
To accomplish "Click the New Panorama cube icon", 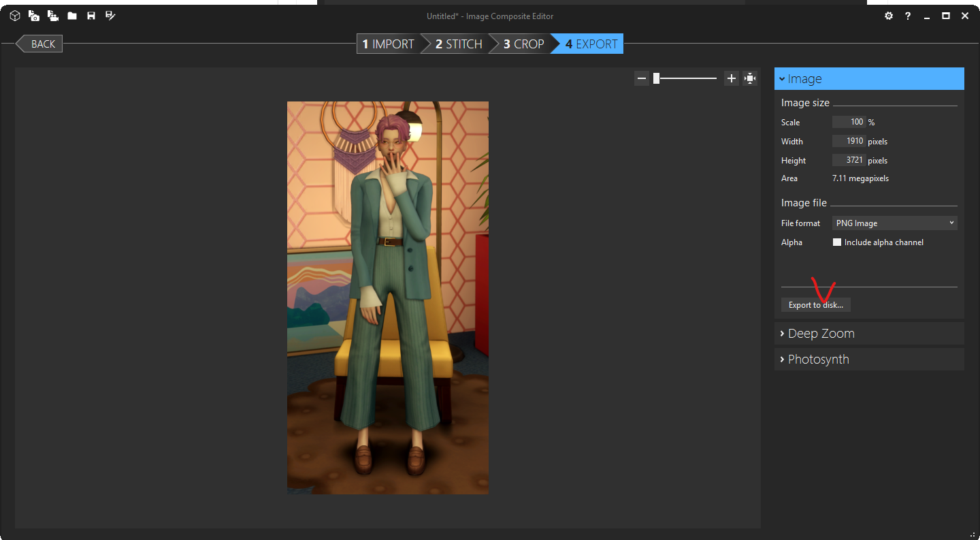I will 15,16.
